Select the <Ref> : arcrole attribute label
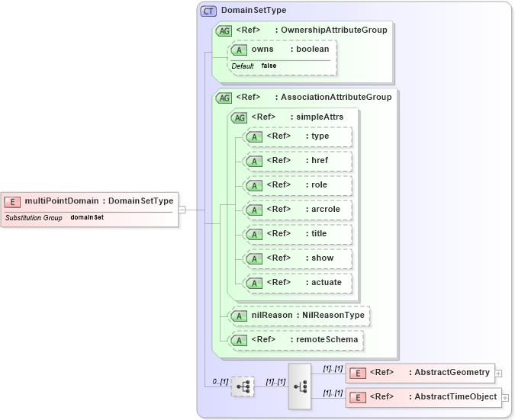This screenshot has width=515, height=420. (x=304, y=209)
